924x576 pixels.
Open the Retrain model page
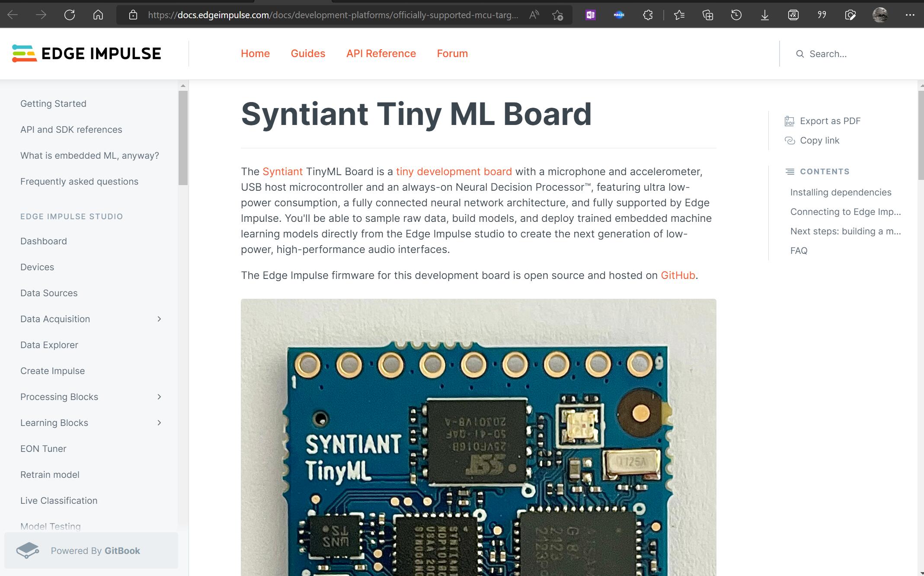pyautogui.click(x=50, y=475)
